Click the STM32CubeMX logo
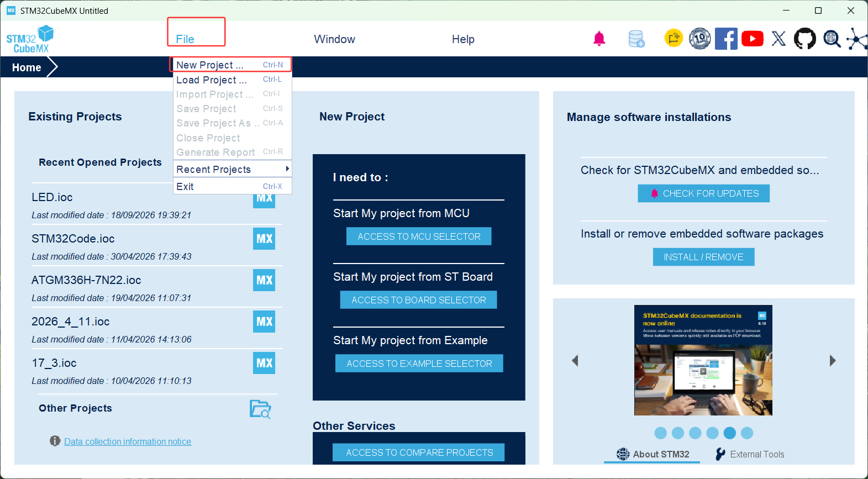 point(30,39)
